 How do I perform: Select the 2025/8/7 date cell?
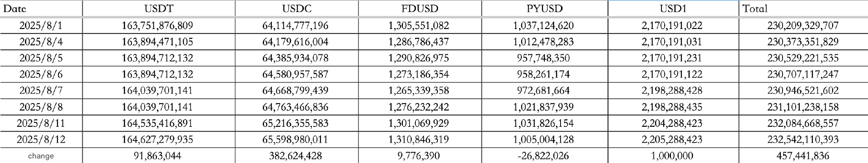[41, 91]
